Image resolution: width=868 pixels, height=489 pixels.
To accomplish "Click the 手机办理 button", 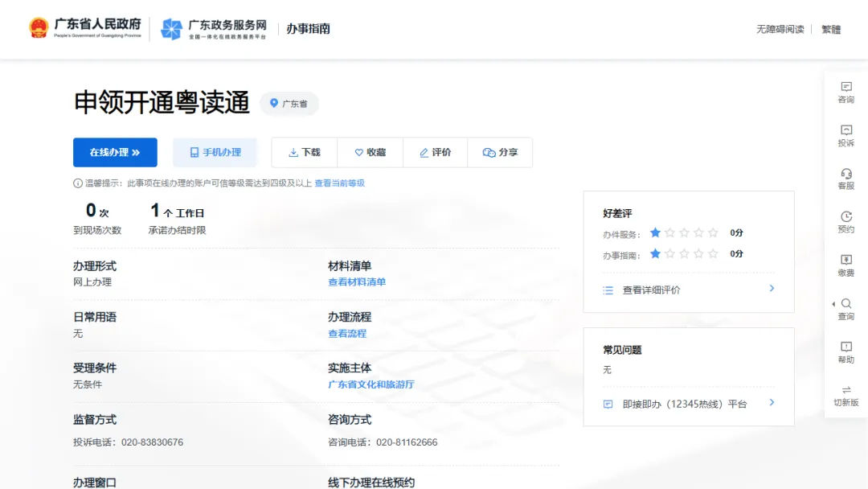I will coord(215,152).
